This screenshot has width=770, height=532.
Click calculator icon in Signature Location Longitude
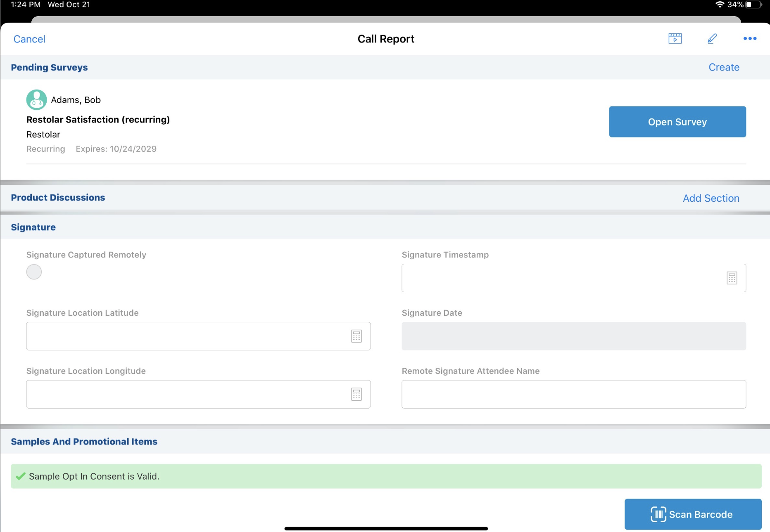pos(356,395)
